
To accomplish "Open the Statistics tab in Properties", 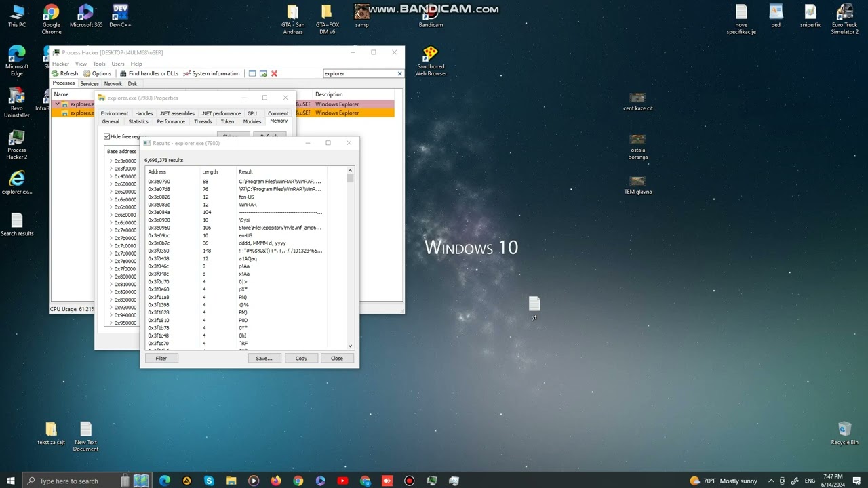I will coord(138,121).
